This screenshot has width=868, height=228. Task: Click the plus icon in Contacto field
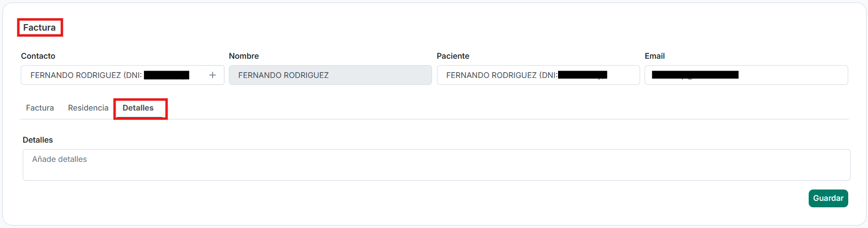click(x=213, y=75)
